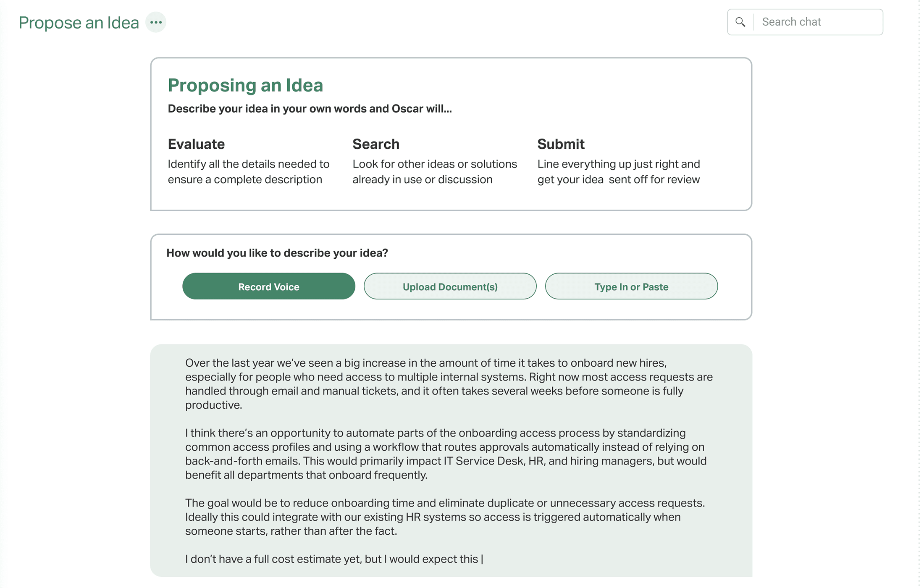Screen dimensions: 924x588
Task: Click the Propose an Idea page title
Action: [x=79, y=23]
